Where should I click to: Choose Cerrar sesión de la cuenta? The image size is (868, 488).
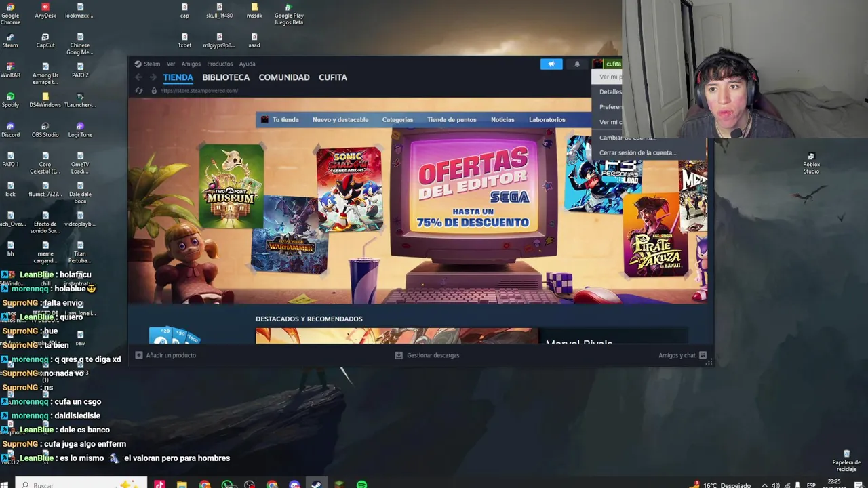(x=638, y=152)
